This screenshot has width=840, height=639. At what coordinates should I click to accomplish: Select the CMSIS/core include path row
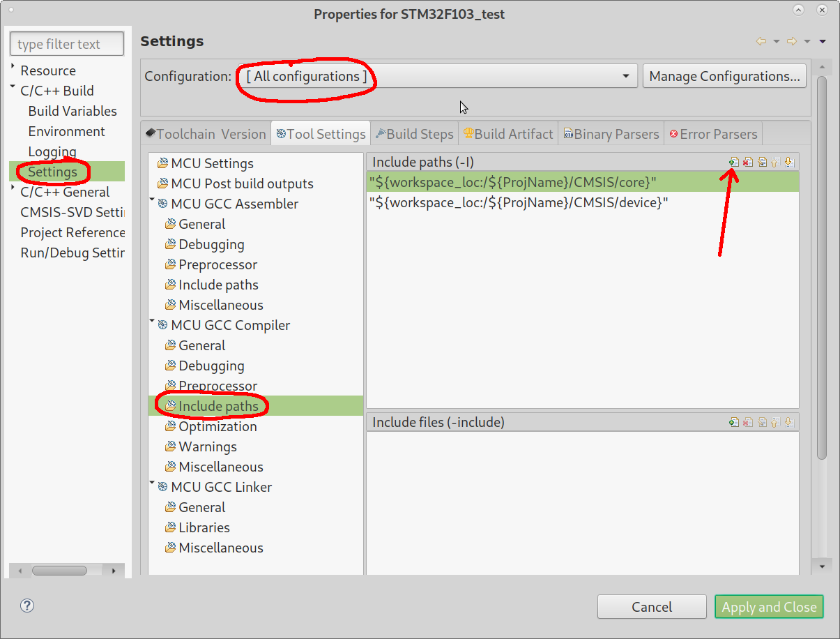[582, 182]
